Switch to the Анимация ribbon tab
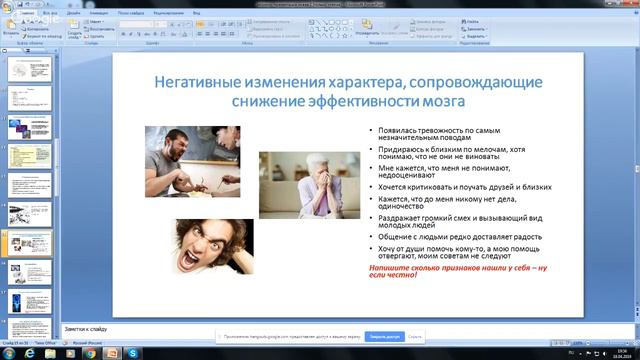The image size is (640, 360). pos(99,13)
